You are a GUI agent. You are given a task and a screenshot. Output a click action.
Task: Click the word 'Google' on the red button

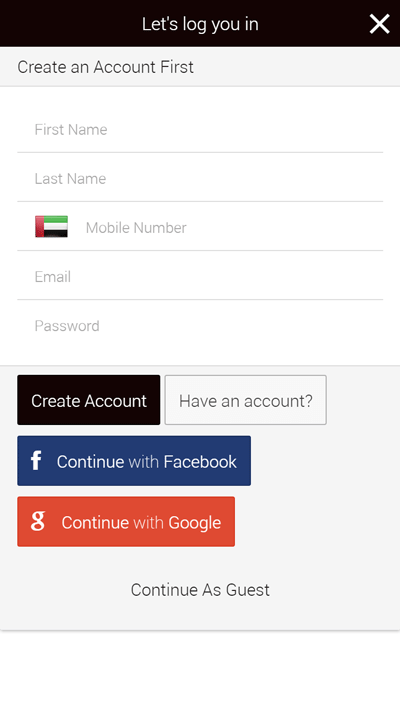click(195, 523)
